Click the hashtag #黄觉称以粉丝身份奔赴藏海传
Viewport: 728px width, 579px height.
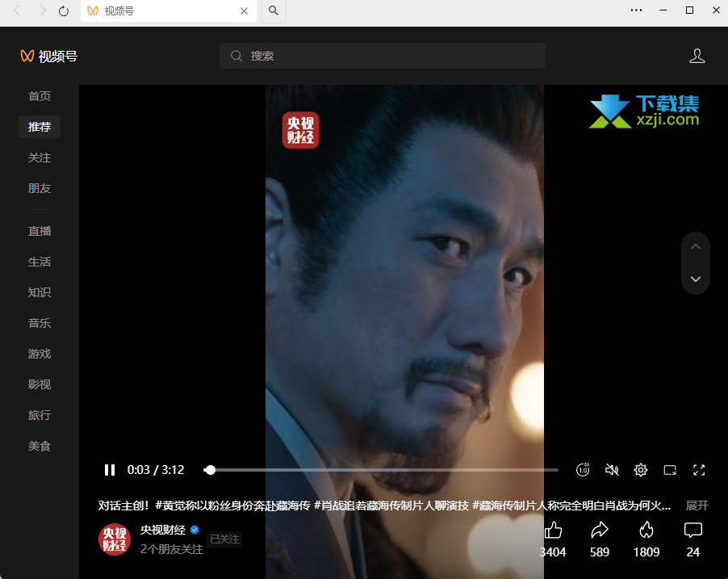232,506
